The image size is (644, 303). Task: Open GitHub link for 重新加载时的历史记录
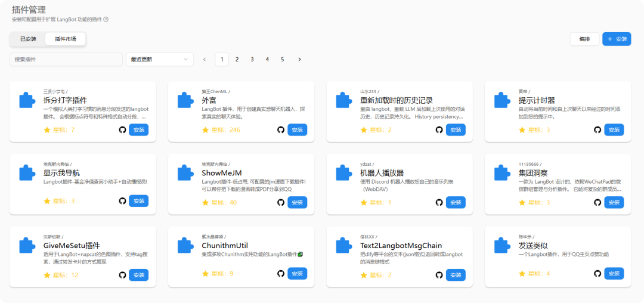[x=439, y=130]
